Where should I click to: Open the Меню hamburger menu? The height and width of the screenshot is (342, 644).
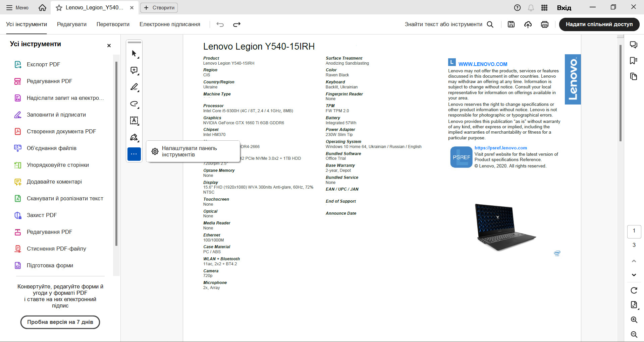click(x=17, y=8)
